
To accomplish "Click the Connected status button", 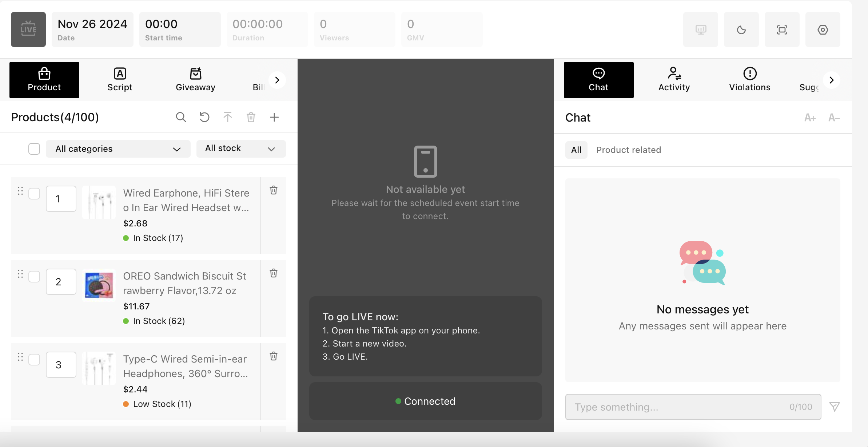I will click(x=425, y=401).
